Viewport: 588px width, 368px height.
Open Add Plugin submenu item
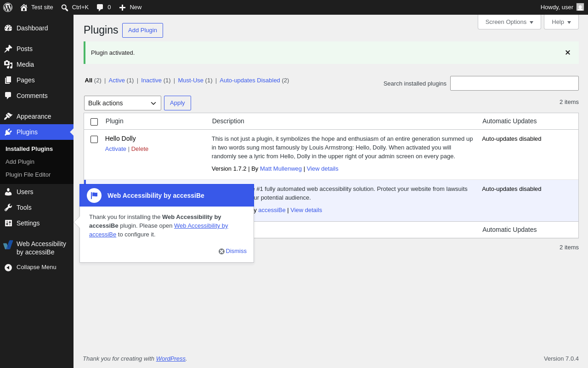pyautogui.click(x=20, y=161)
